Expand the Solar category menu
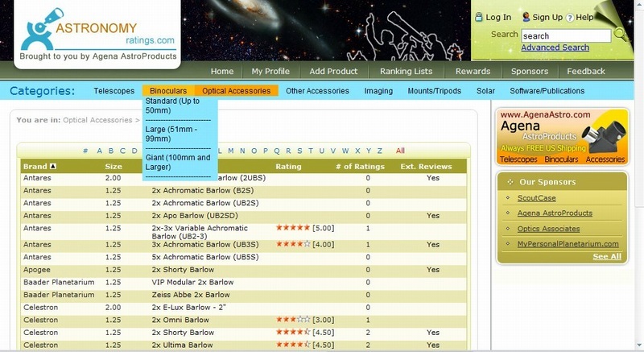The width and height of the screenshot is (644, 352). point(485,91)
